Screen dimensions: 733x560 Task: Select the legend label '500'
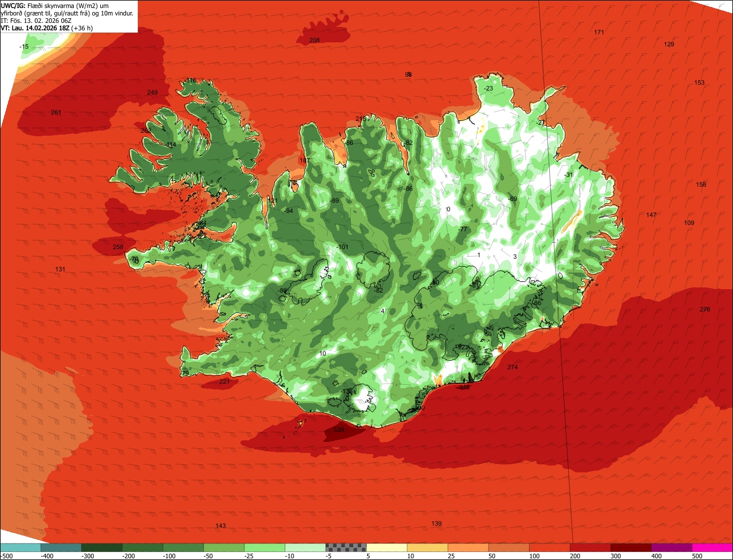pos(697,556)
